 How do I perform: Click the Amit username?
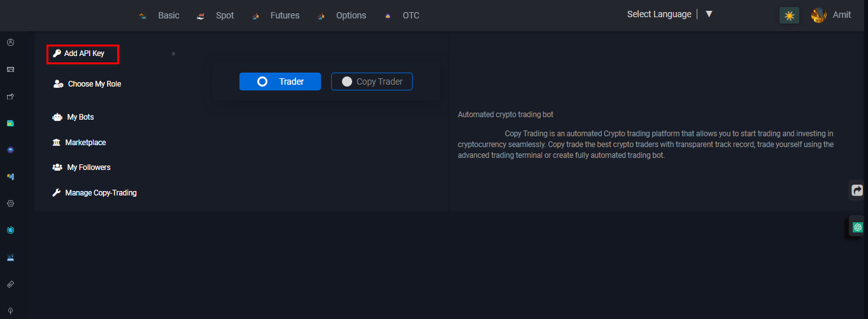point(842,15)
